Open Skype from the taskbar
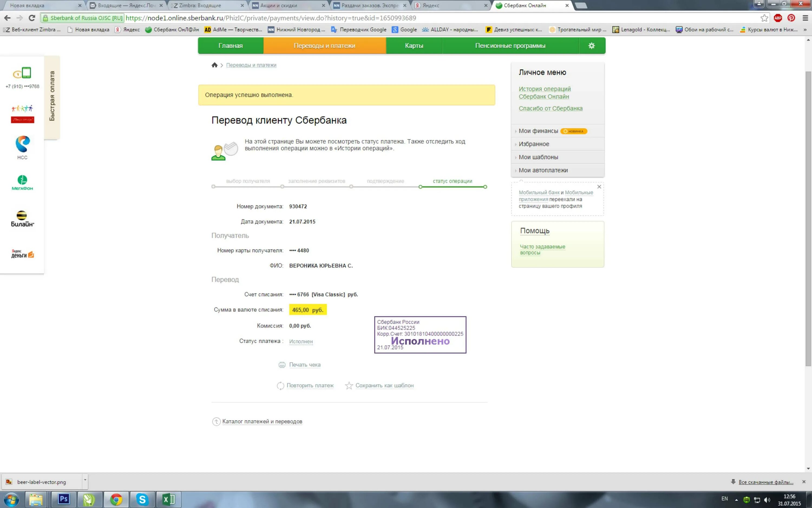The height and width of the screenshot is (508, 812). pyautogui.click(x=142, y=499)
